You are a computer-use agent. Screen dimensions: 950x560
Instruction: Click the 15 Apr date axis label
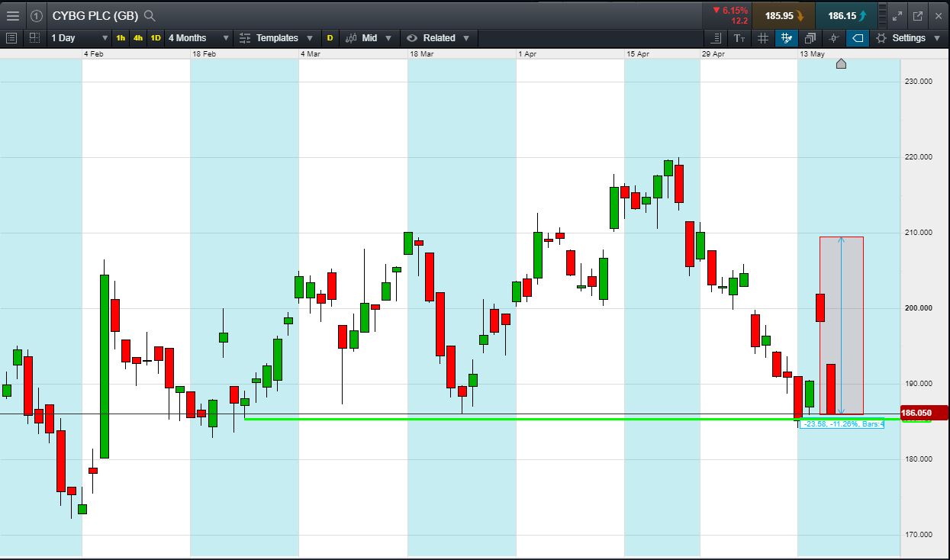pyautogui.click(x=638, y=54)
